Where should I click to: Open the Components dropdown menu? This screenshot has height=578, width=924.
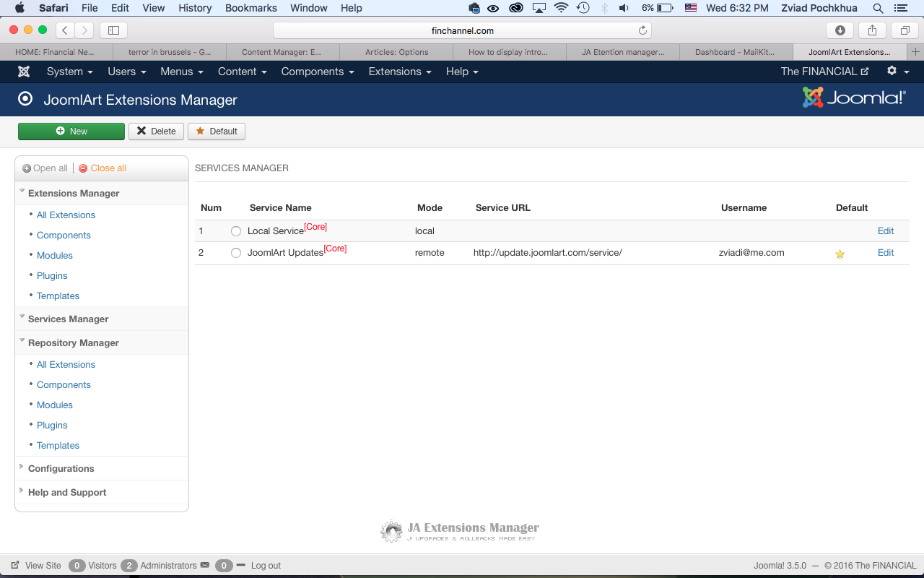click(318, 72)
